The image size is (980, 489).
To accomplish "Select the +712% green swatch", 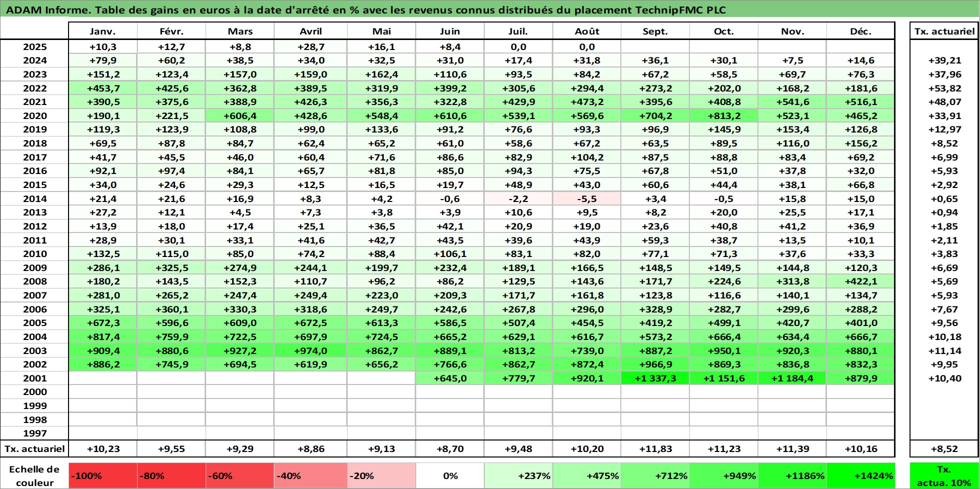I will [x=655, y=475].
